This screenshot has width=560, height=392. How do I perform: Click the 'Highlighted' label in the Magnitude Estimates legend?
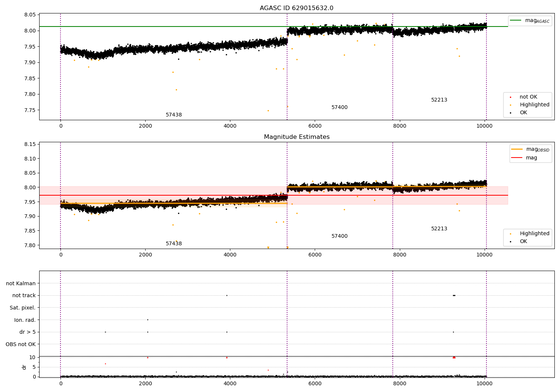click(535, 234)
